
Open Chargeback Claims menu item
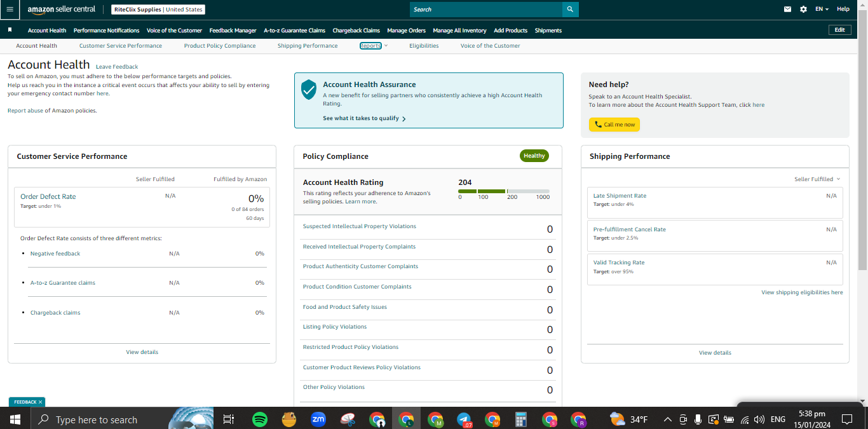coord(356,31)
